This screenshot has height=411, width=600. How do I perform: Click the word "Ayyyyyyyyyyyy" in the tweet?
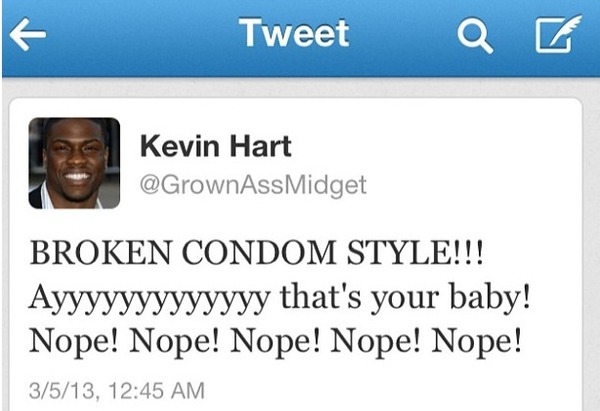tap(150, 299)
